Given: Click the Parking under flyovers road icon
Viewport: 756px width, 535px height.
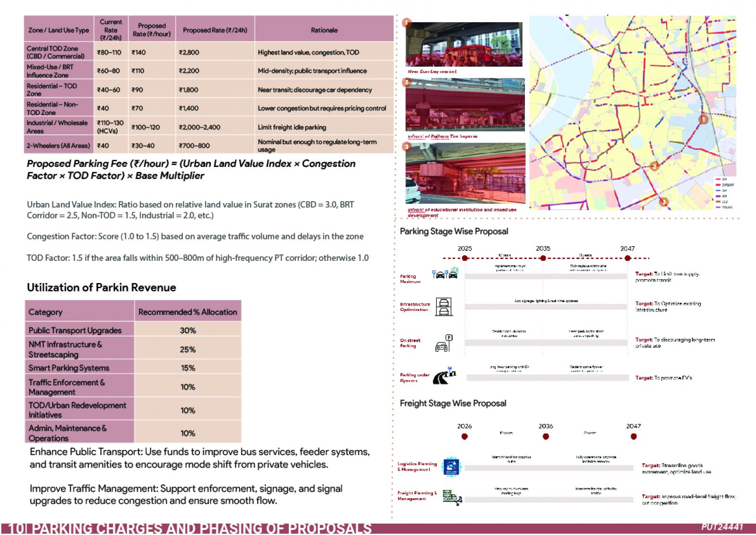Looking at the screenshot, I should tap(444, 376).
